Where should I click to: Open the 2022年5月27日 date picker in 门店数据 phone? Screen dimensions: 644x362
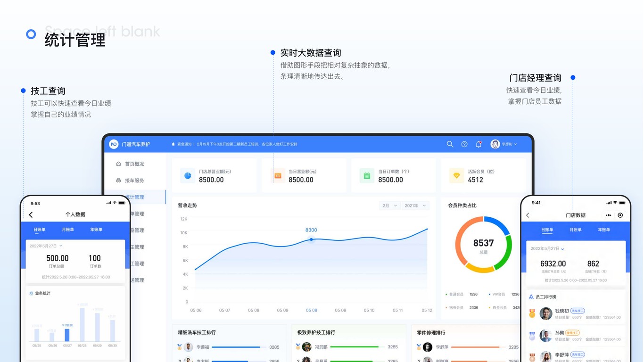click(547, 249)
